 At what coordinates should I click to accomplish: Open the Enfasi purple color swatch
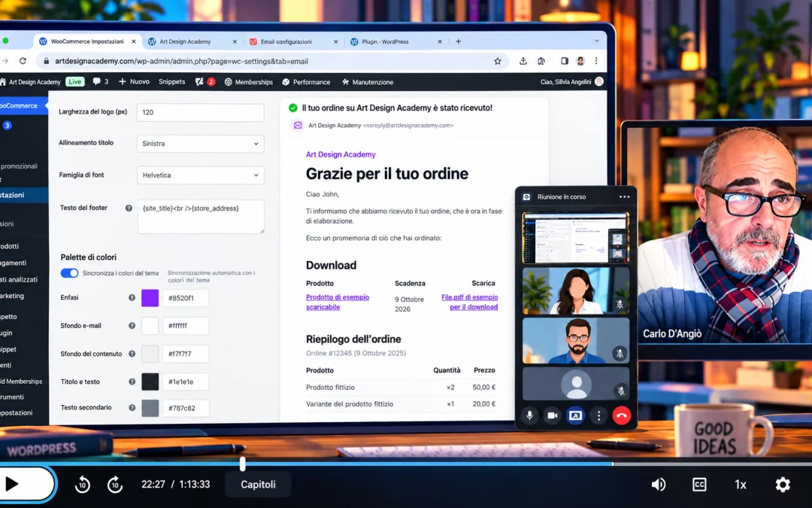click(150, 298)
